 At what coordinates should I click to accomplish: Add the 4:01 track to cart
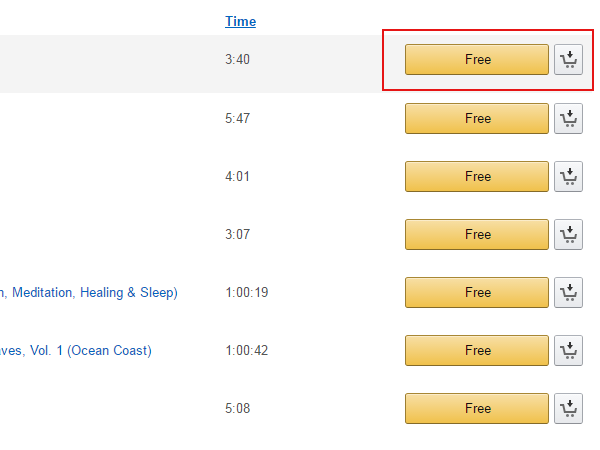point(568,176)
